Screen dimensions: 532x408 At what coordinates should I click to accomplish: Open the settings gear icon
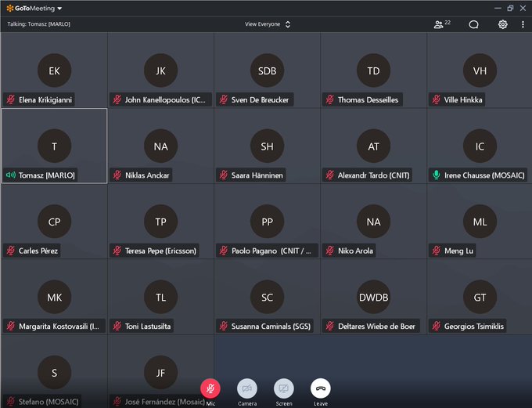(502, 24)
